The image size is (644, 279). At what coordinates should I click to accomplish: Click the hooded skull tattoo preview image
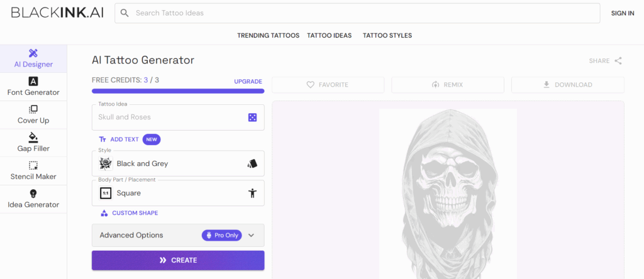click(448, 194)
